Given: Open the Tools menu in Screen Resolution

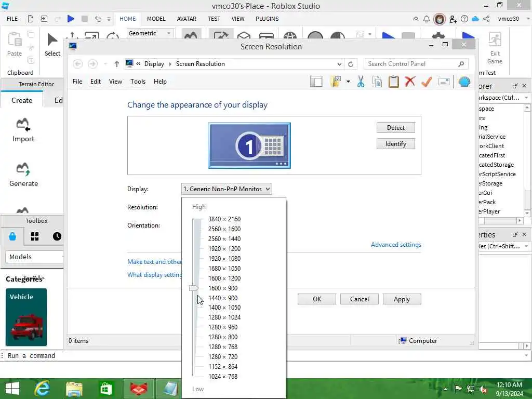Looking at the screenshot, I should (x=138, y=82).
